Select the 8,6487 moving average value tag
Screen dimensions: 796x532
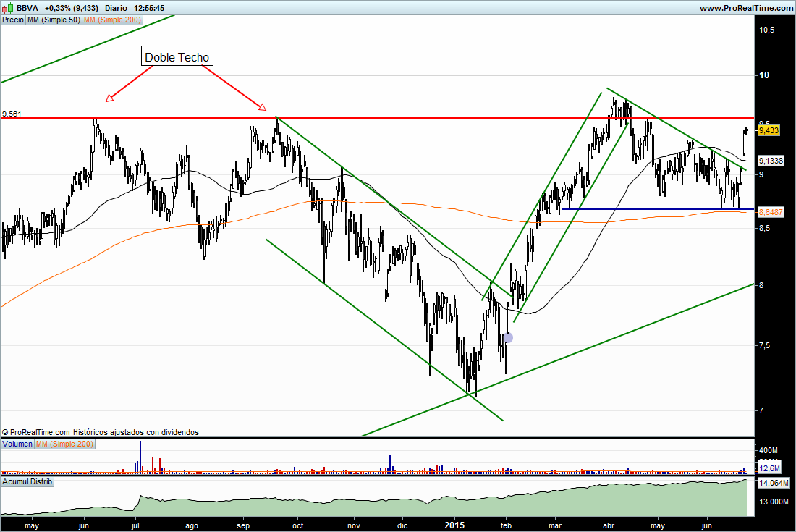(771, 212)
